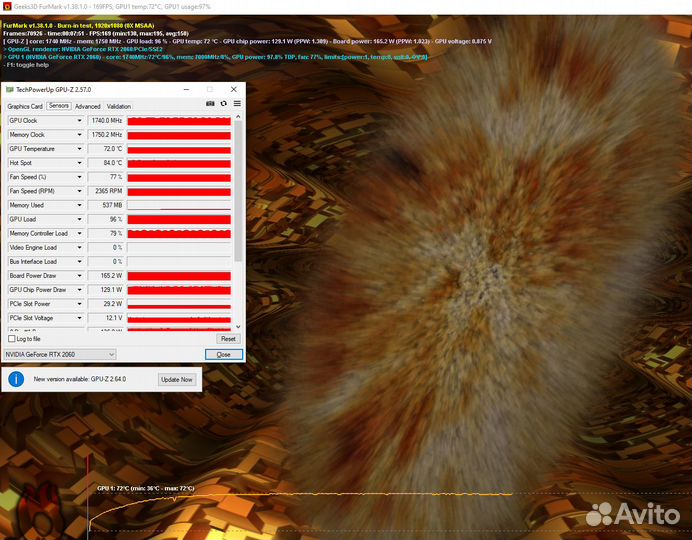Open the Memory Clock sensor dropdown
The height and width of the screenshot is (540, 692).
(x=79, y=135)
